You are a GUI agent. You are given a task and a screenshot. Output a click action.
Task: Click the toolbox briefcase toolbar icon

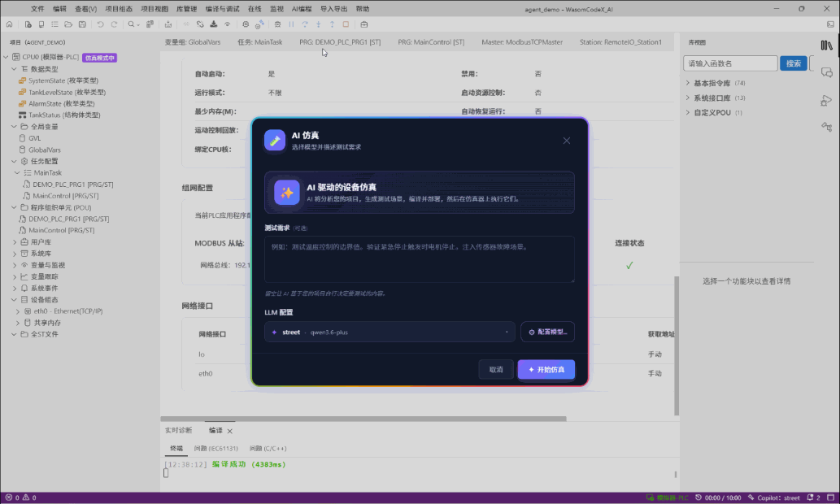coord(364,24)
